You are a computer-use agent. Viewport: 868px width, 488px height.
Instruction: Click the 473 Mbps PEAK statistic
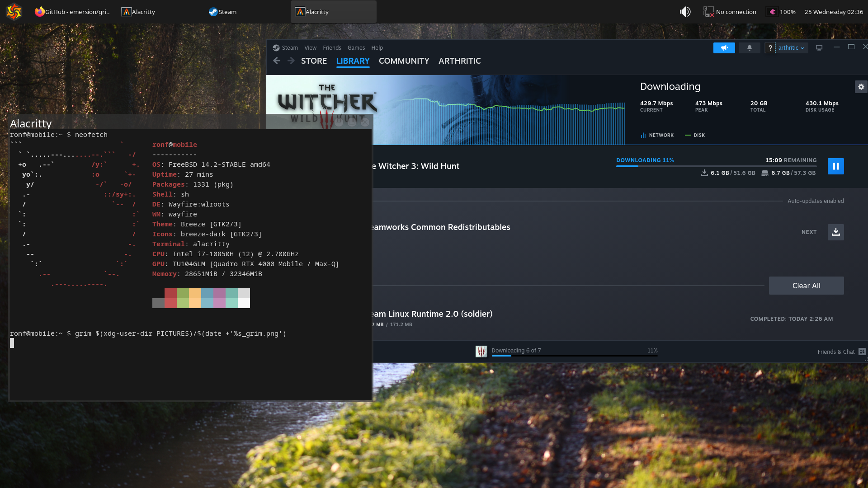(708, 106)
